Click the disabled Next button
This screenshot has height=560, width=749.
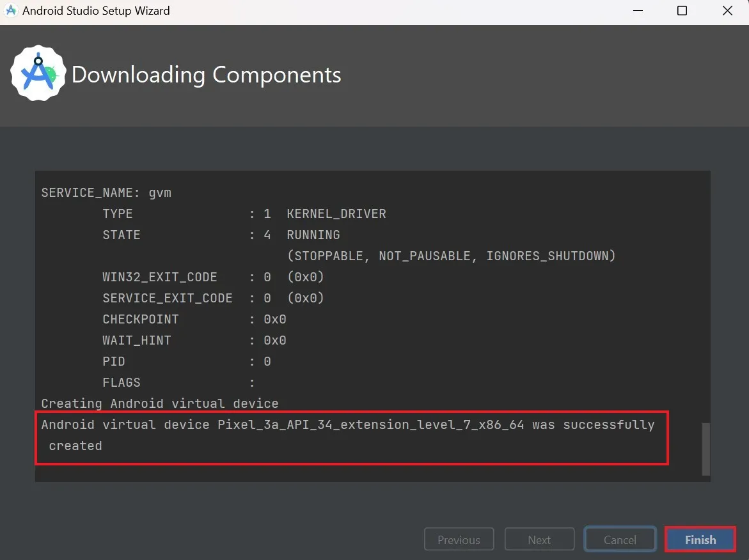point(539,539)
